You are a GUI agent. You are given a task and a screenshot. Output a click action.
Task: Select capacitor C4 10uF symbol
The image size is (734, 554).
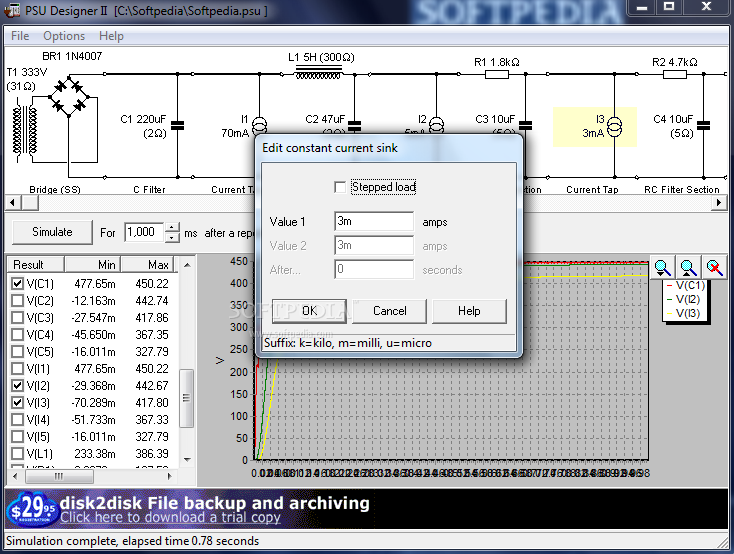[x=703, y=126]
